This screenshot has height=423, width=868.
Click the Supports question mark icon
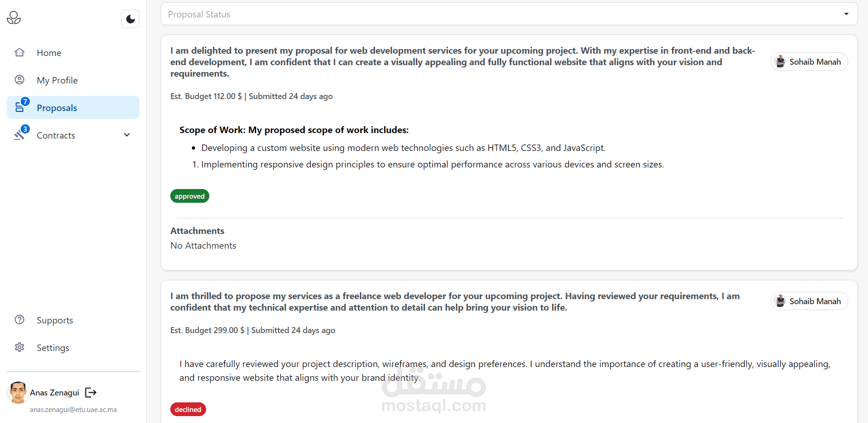pyautogui.click(x=19, y=320)
